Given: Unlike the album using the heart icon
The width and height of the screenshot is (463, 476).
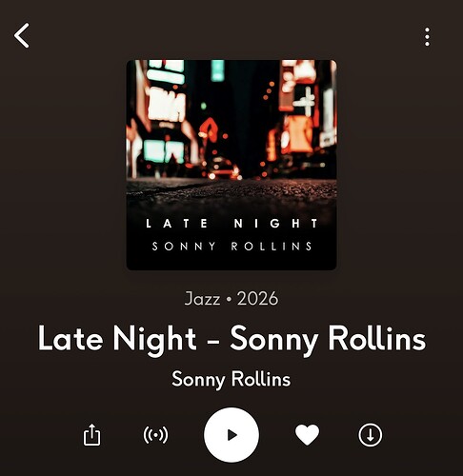Looking at the screenshot, I should [307, 435].
